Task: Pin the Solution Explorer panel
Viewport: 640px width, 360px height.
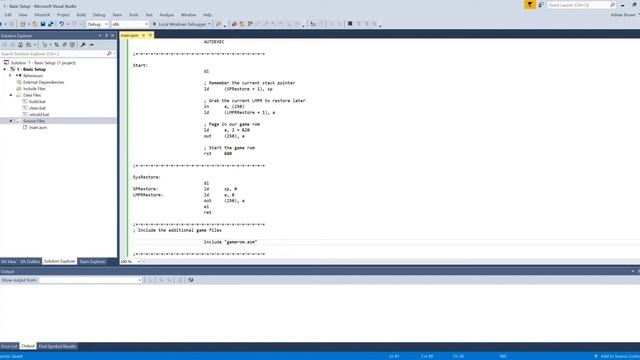Action: [106, 36]
